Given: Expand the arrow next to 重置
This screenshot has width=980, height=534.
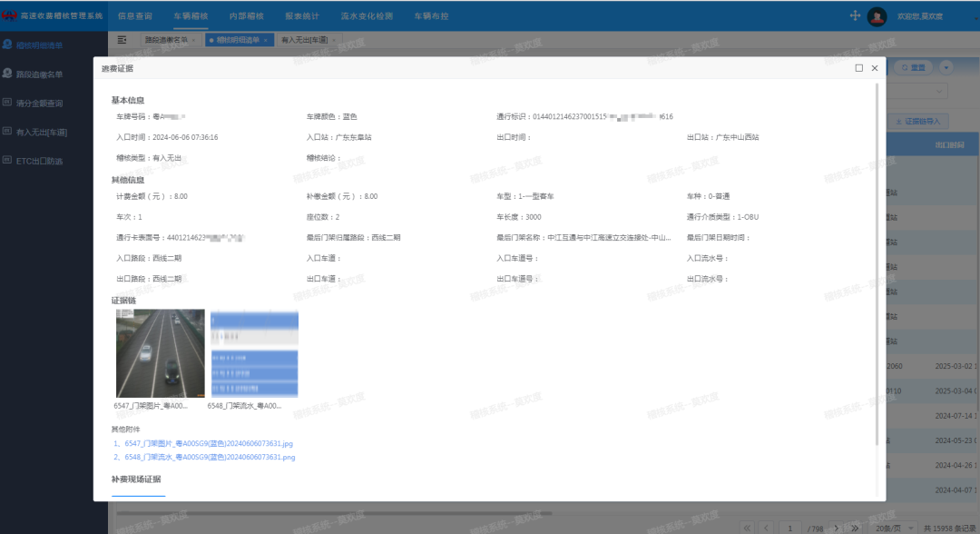Looking at the screenshot, I should coord(946,67).
